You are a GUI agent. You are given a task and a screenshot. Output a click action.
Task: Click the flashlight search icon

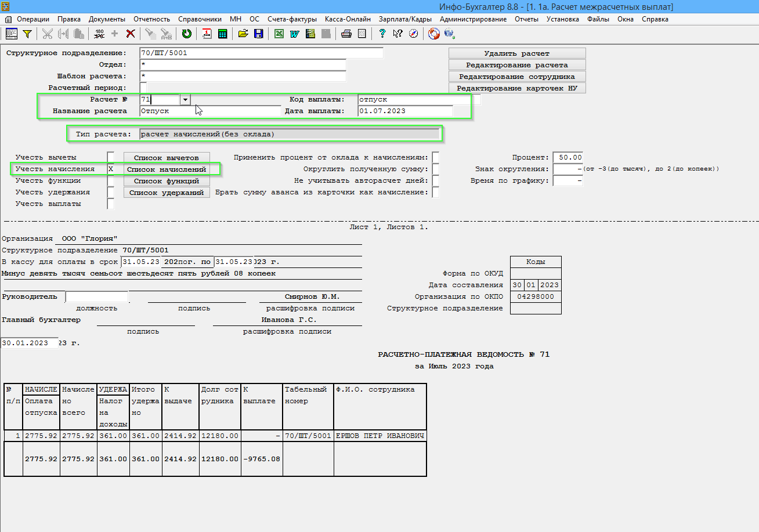tap(150, 34)
